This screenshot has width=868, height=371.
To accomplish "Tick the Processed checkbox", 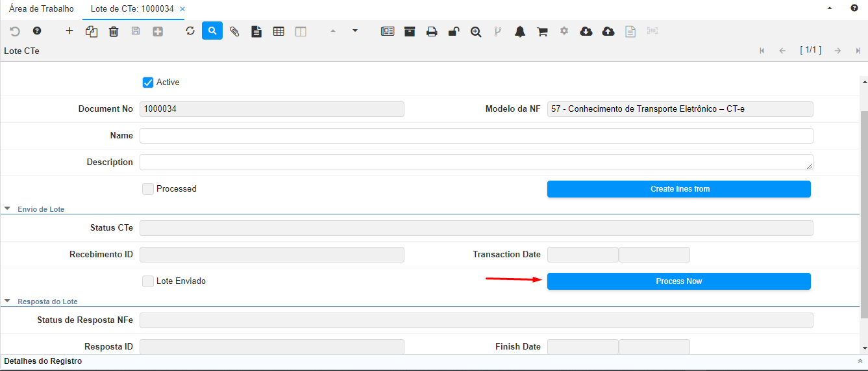I will coord(148,189).
